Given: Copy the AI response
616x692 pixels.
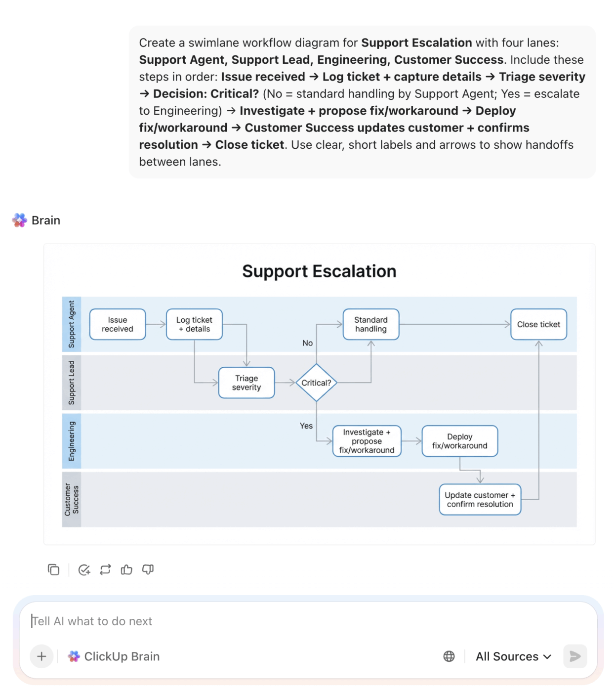Looking at the screenshot, I should [x=53, y=569].
